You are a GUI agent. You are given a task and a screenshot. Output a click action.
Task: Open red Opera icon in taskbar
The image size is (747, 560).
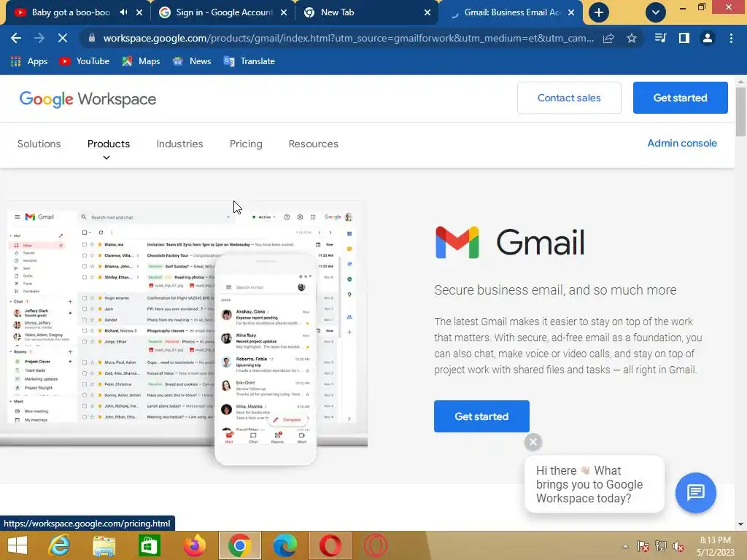[330, 545]
